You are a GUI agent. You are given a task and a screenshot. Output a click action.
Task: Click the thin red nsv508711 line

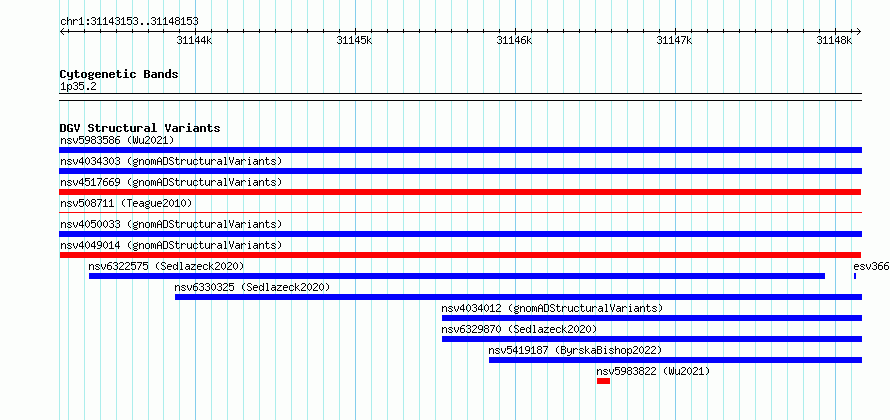click(460, 213)
